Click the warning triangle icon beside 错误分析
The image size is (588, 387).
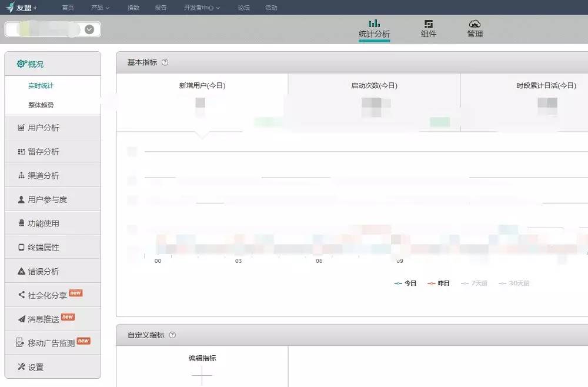(x=21, y=271)
